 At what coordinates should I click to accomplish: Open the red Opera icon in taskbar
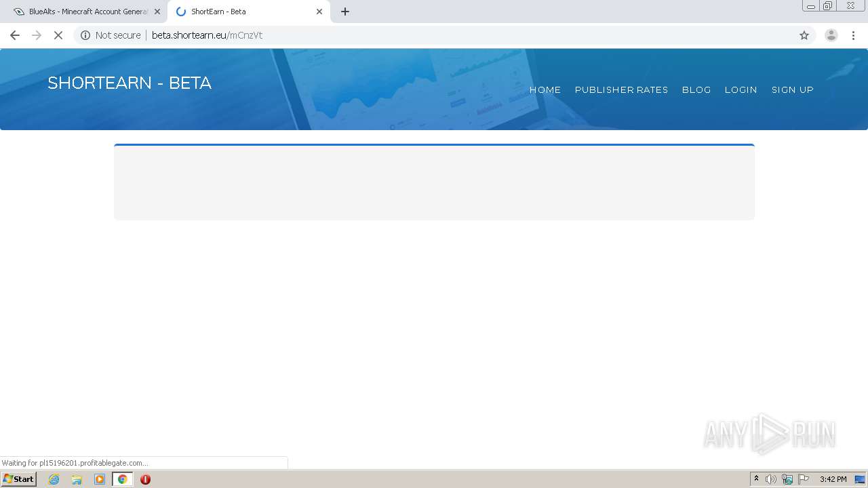tap(145, 479)
